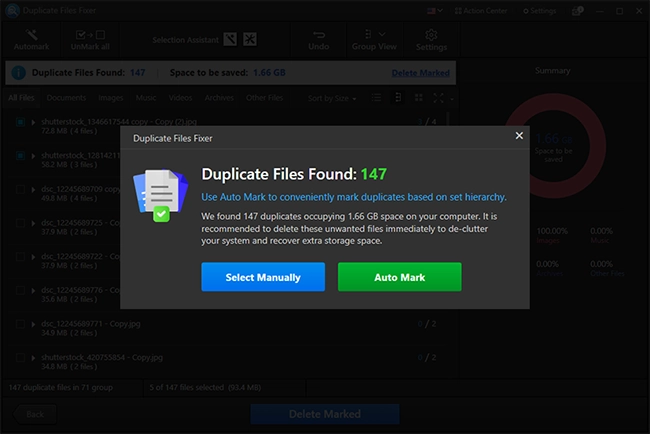Select the detailed list view icon
The width and height of the screenshot is (650, 434).
pos(398,98)
